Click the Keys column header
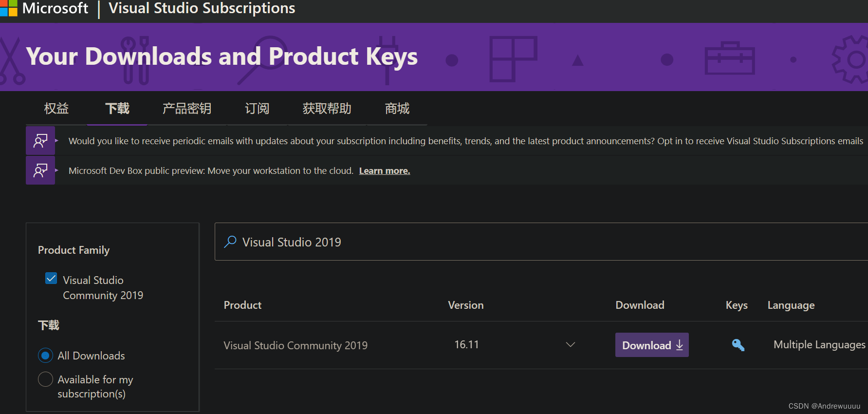 click(737, 305)
